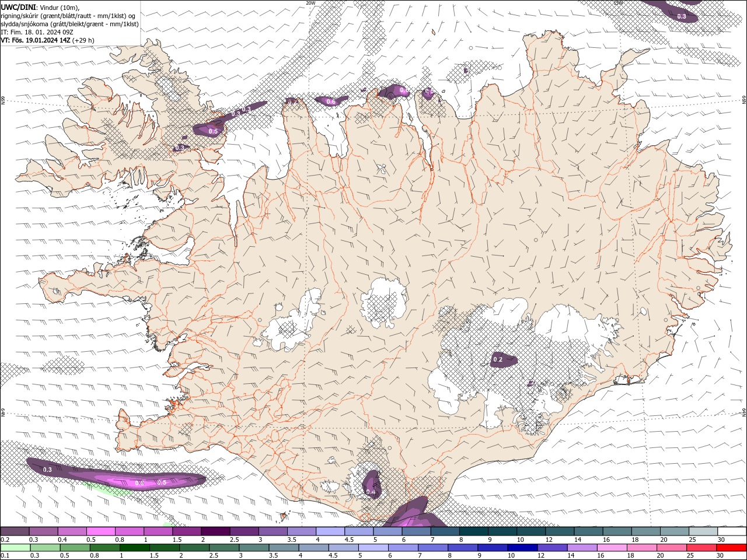The height and width of the screenshot is (560, 747).
Task: Select the lower-row indigo 12 legend swatch
Action: pyautogui.click(x=552, y=548)
